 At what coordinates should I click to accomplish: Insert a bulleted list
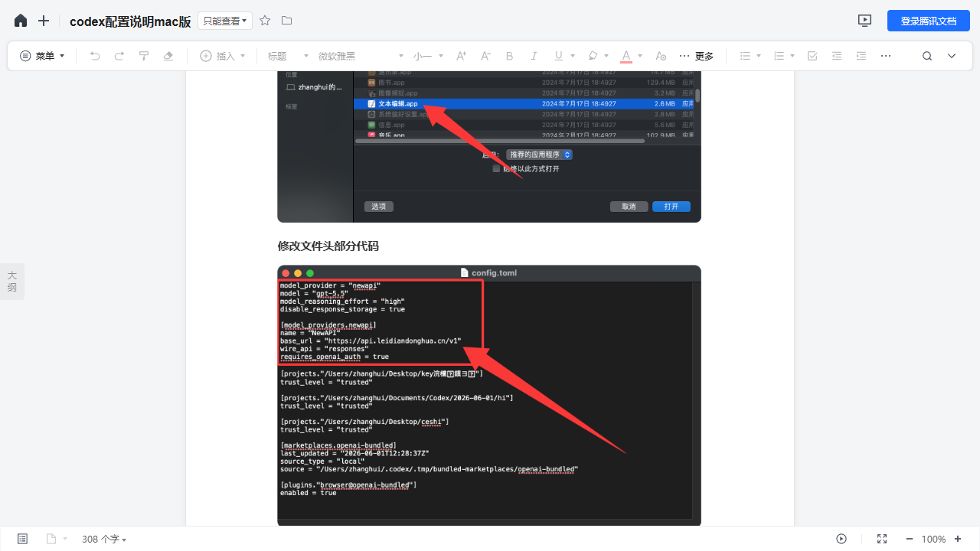point(745,56)
